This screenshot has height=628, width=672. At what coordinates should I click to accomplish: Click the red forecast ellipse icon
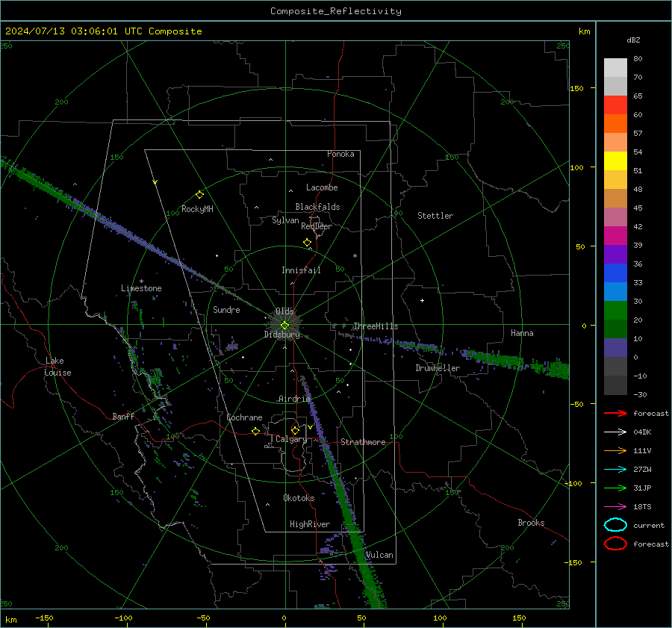(615, 544)
